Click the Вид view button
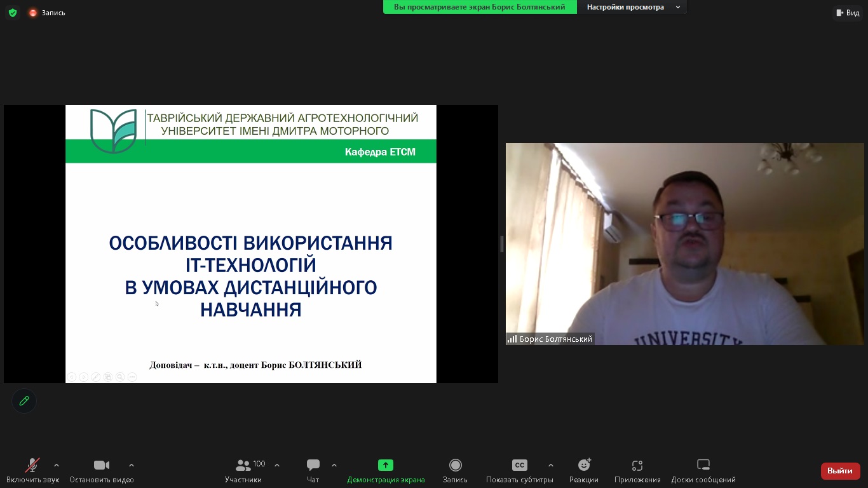This screenshot has height=488, width=868. 848,13
